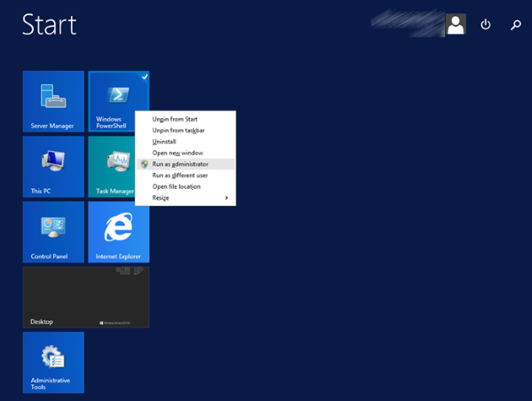Uncheck the PowerShell tile selection checkmark

pyautogui.click(x=145, y=76)
